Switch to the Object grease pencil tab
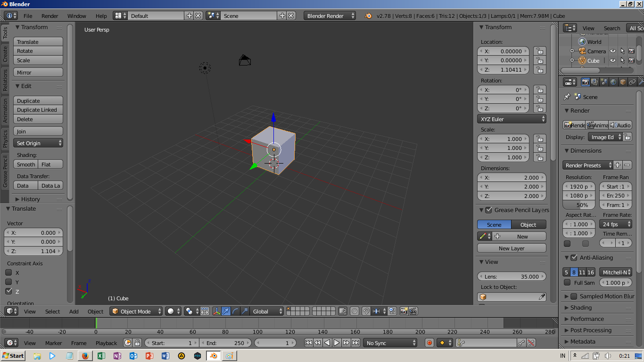 (x=528, y=225)
